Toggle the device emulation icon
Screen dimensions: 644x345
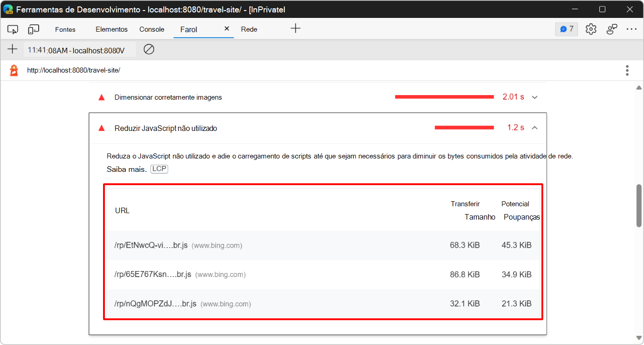33,29
